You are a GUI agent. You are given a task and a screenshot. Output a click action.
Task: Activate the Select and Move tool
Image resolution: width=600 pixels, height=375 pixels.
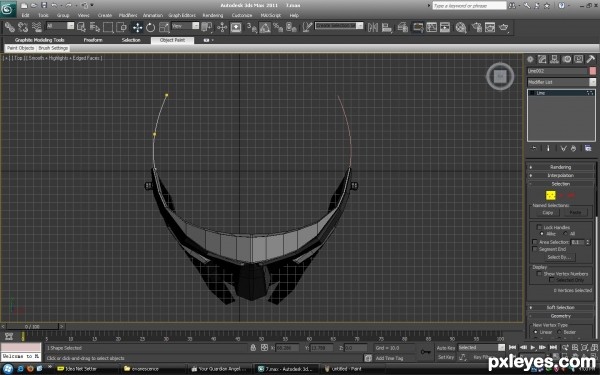tap(137, 27)
